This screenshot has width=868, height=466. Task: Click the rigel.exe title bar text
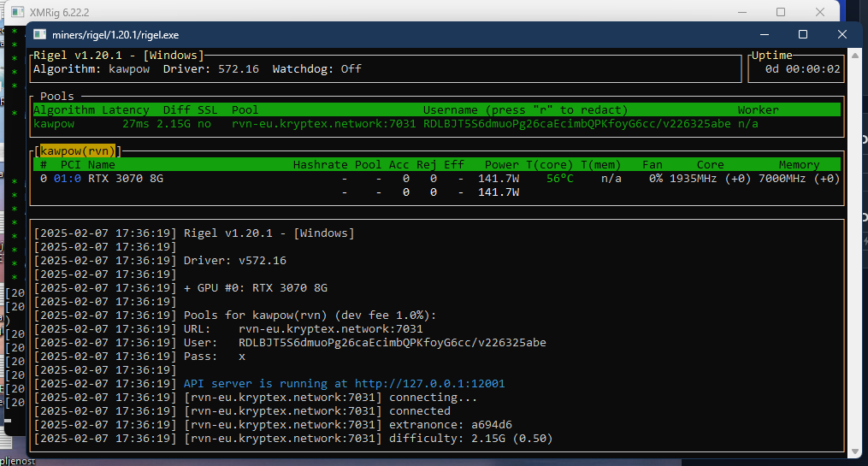pyautogui.click(x=115, y=35)
